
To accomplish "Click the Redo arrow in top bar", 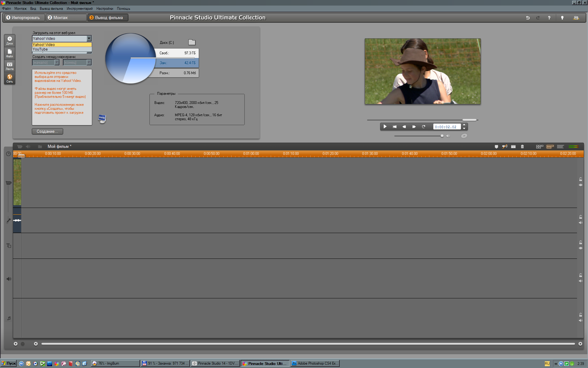I will [538, 18].
